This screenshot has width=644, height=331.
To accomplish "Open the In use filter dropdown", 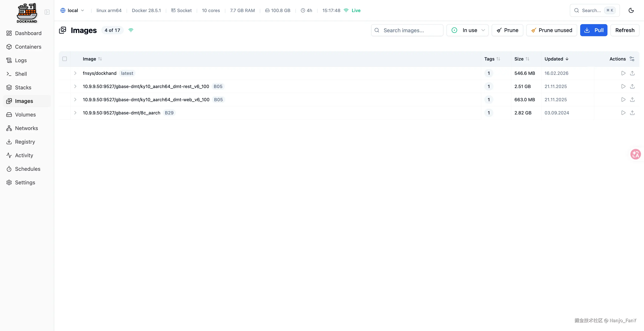I will coord(468,30).
